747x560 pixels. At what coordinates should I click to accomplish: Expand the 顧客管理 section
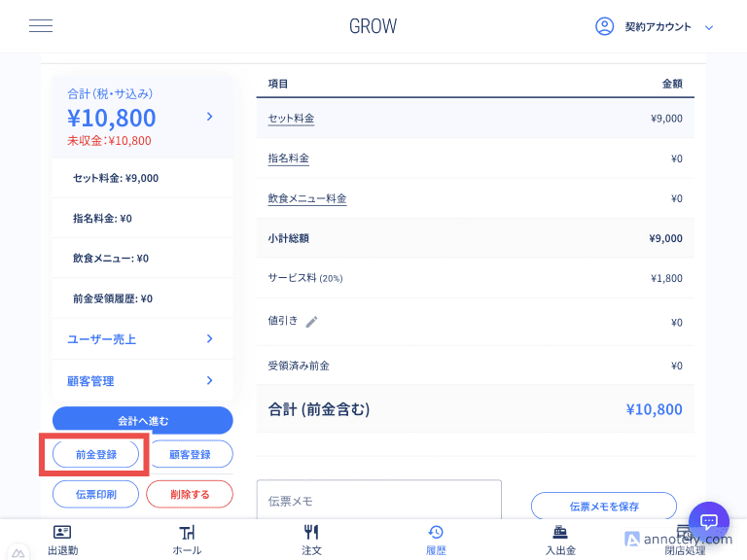pyautogui.click(x=142, y=381)
